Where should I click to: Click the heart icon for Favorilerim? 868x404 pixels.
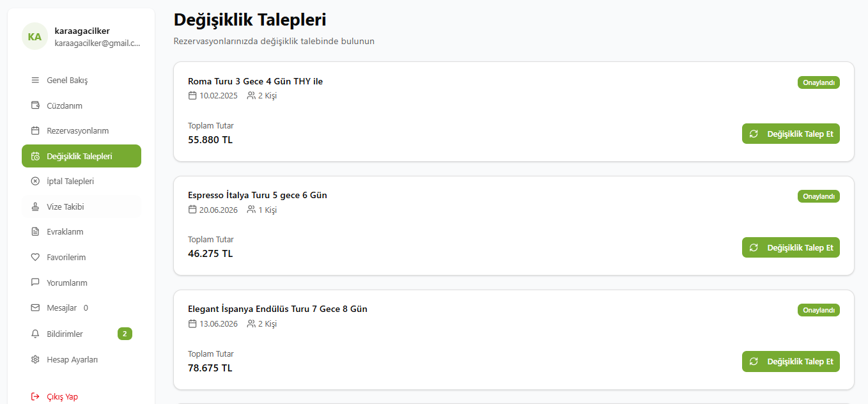coord(35,258)
